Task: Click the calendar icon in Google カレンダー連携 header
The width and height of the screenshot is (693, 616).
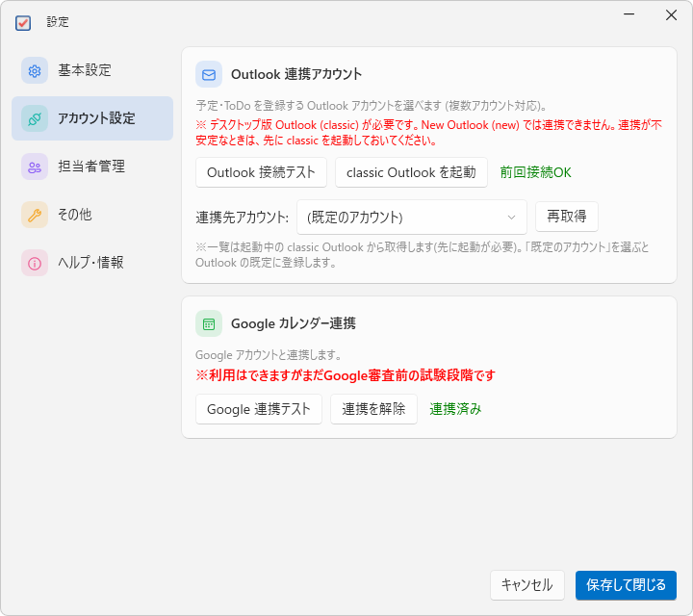Action: 209,323
